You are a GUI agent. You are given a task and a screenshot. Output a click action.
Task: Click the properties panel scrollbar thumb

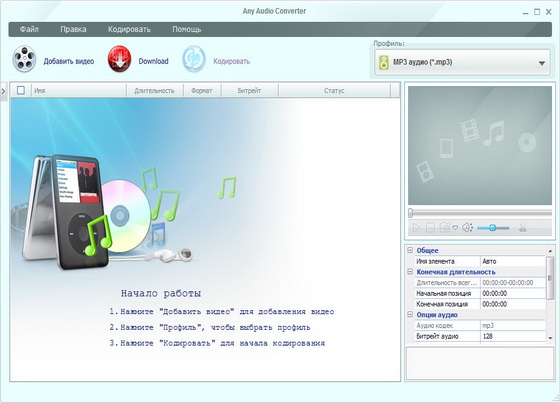[x=550, y=277]
